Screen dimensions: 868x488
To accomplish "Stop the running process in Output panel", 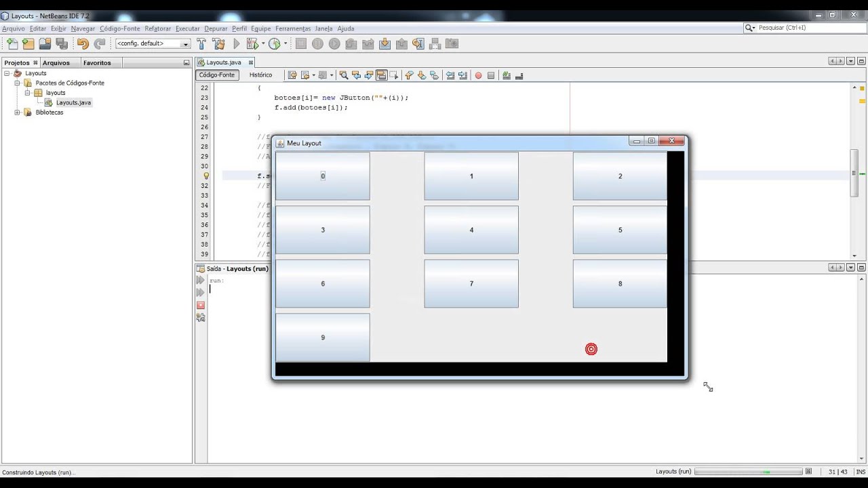I will tap(200, 305).
